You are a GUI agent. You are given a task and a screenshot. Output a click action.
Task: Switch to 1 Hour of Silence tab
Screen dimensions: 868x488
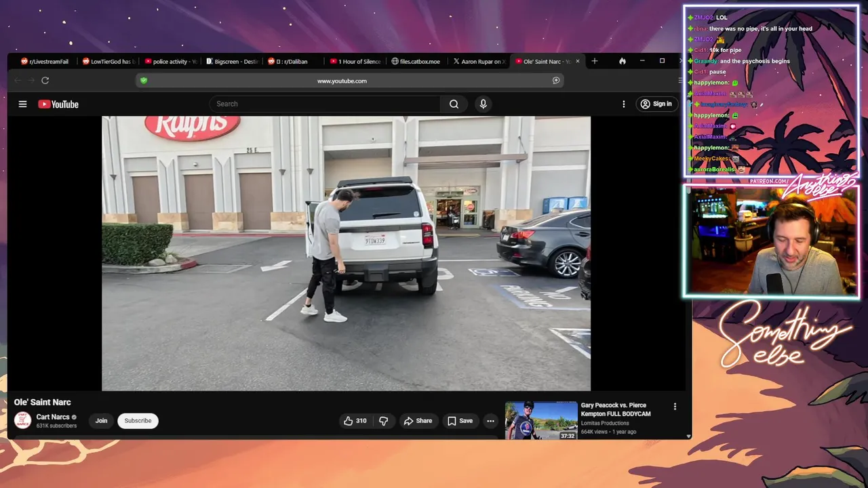coord(355,61)
